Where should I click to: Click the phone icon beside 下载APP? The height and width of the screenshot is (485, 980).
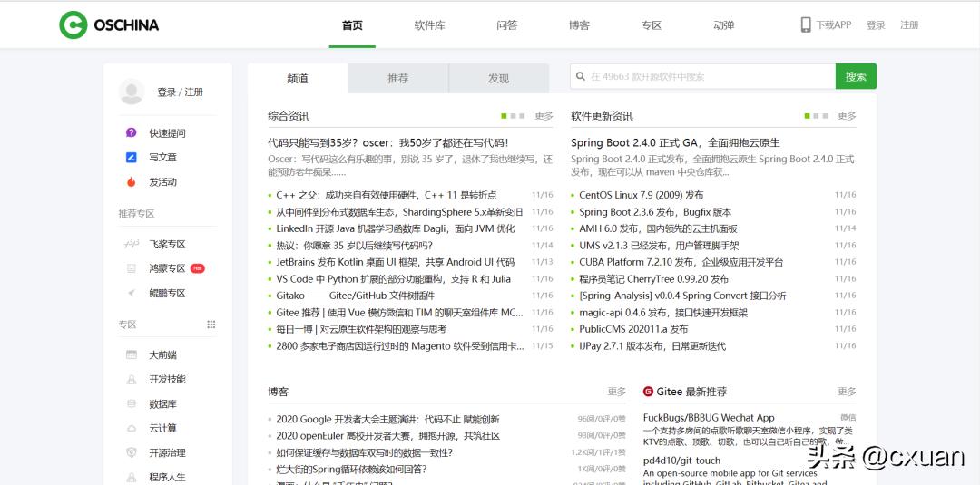tap(806, 25)
